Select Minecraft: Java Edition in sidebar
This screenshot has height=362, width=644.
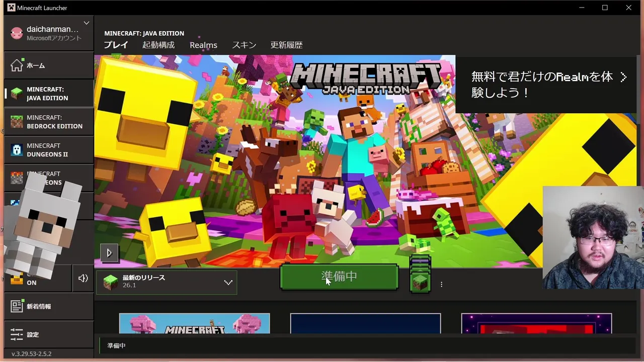pyautogui.click(x=49, y=94)
